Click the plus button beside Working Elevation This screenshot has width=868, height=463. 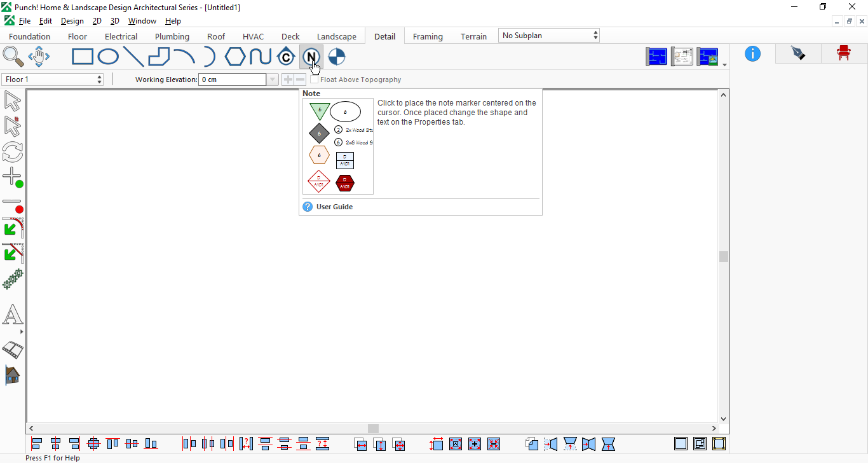288,79
